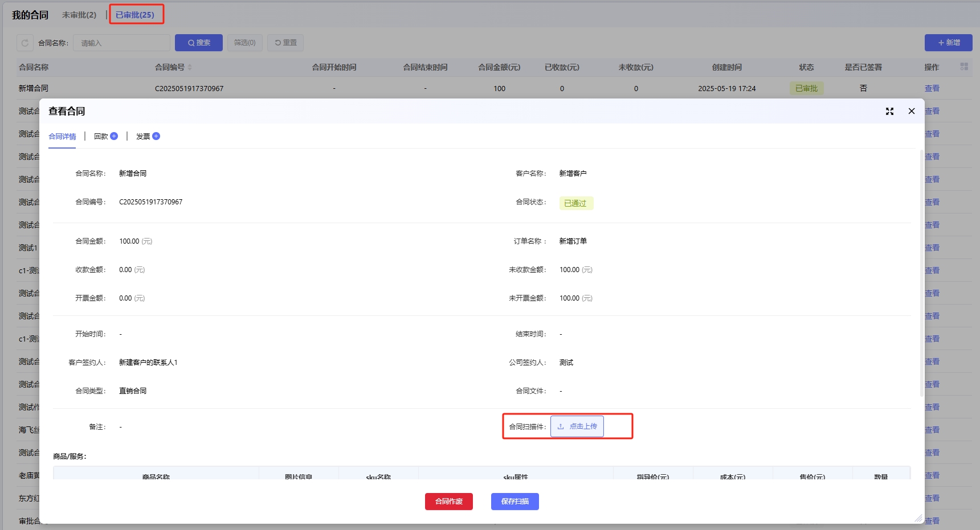Click the plus icon beside 回款
980x530 pixels.
(114, 136)
